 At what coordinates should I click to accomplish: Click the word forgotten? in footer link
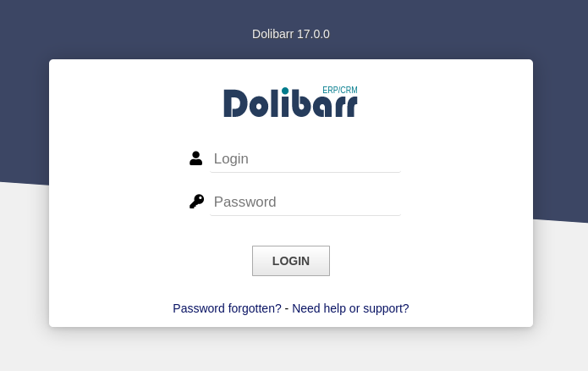[255, 308]
